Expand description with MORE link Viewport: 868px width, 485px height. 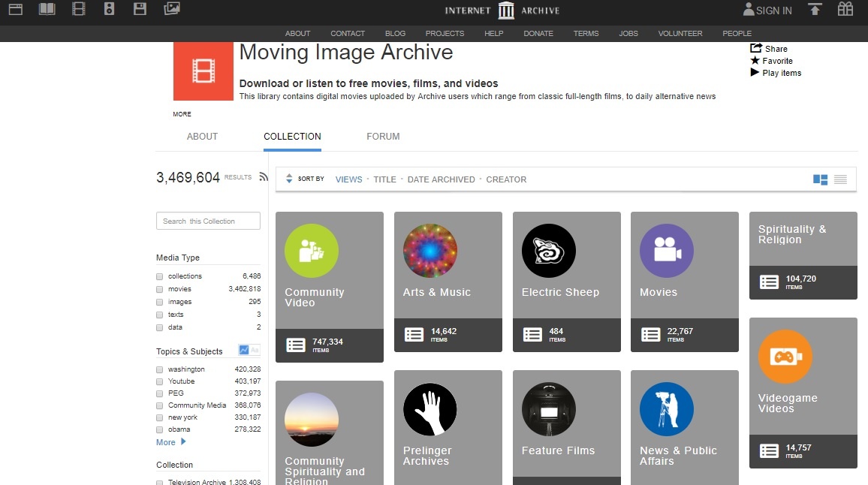[182, 114]
